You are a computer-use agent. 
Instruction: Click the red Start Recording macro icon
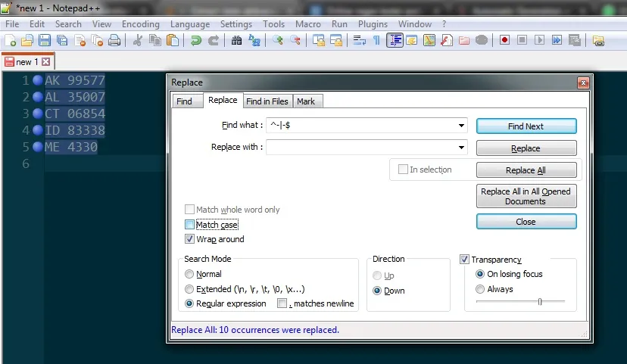click(504, 40)
